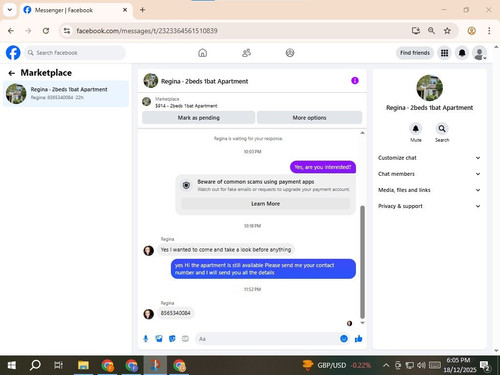Viewport: 500px width, 375px height.
Task: Send a thumbs-up like
Action: tap(359, 339)
